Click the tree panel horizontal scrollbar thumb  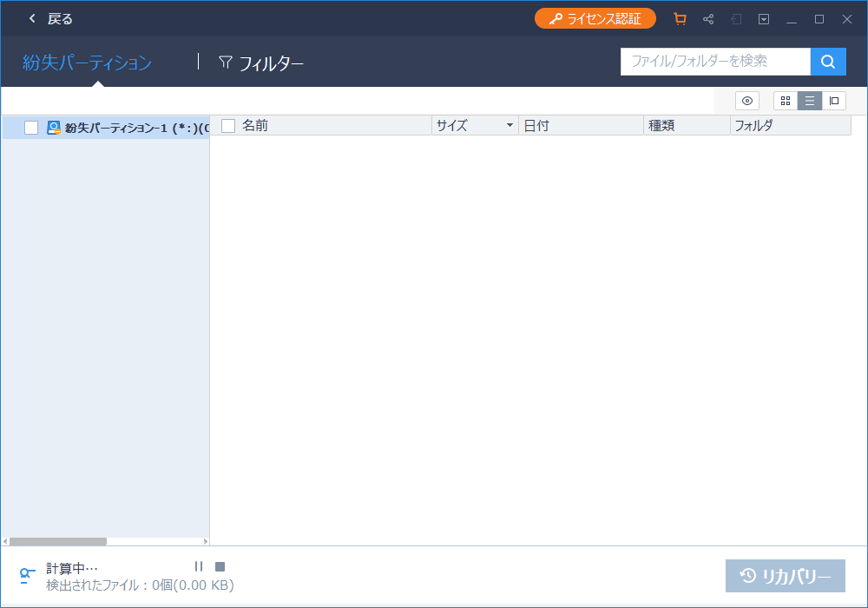58,541
